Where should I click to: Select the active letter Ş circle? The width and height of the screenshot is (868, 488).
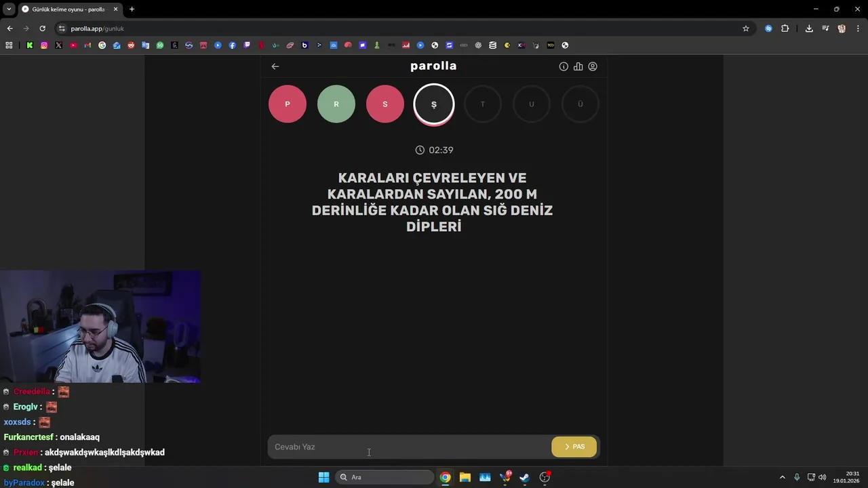(434, 104)
